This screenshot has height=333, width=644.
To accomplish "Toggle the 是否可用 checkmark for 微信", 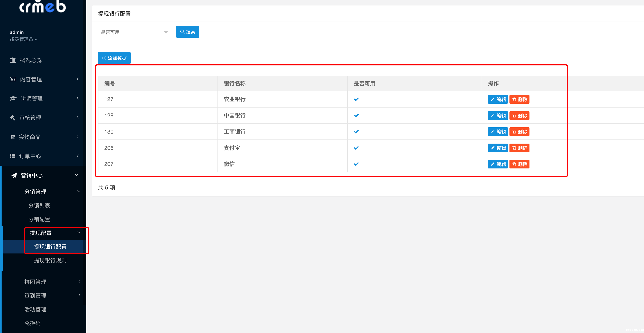I will (356, 164).
